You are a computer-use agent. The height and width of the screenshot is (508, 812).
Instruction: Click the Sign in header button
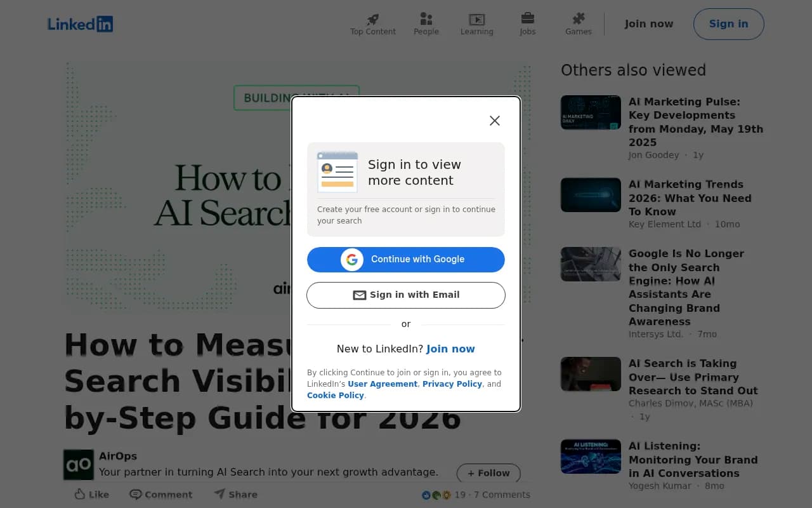(x=729, y=24)
